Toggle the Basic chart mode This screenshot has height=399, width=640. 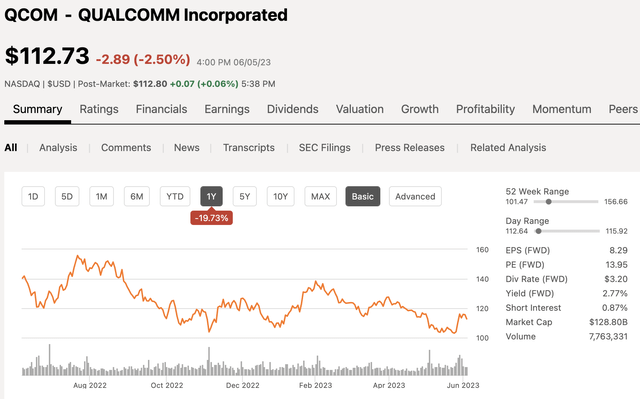(x=362, y=196)
